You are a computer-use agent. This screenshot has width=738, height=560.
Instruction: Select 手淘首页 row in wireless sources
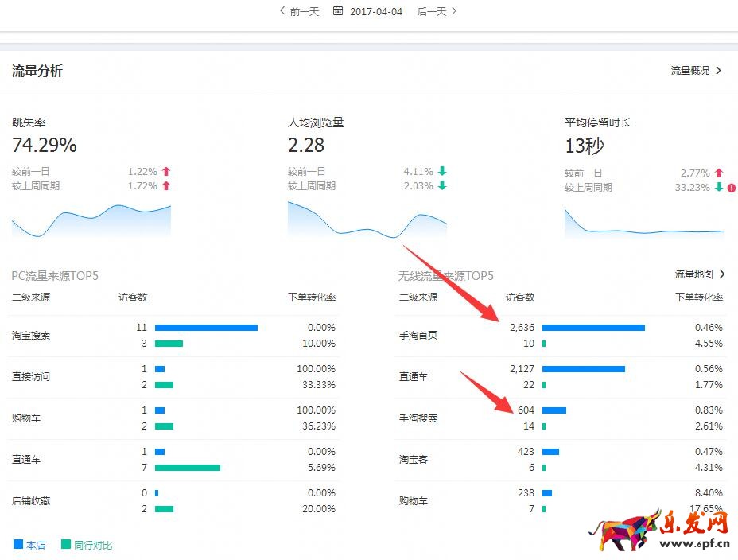click(x=418, y=336)
